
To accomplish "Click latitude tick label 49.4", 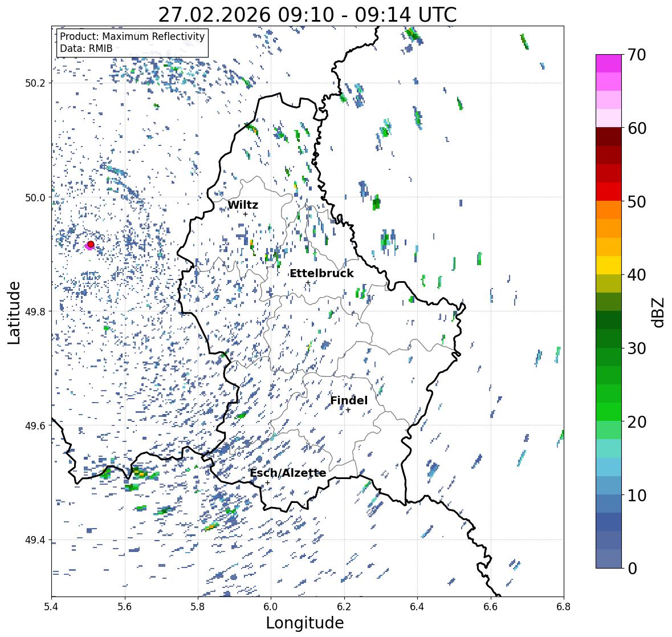I will [35, 540].
